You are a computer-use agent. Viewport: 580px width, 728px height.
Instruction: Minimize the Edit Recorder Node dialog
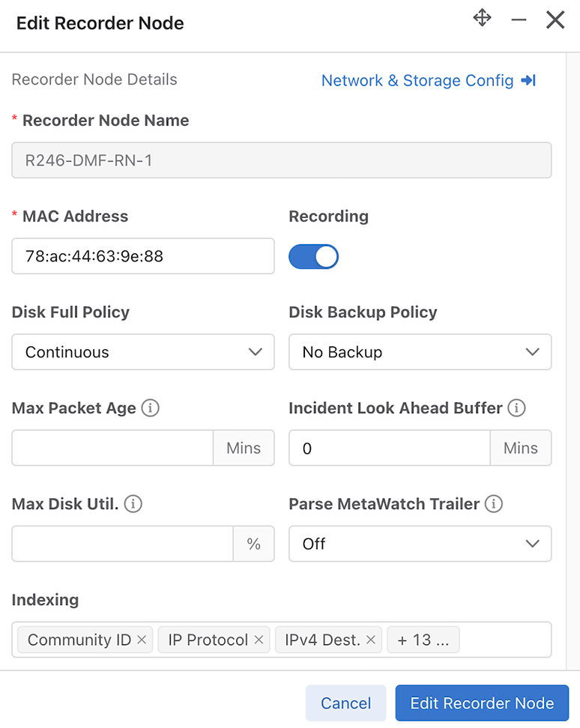(519, 19)
